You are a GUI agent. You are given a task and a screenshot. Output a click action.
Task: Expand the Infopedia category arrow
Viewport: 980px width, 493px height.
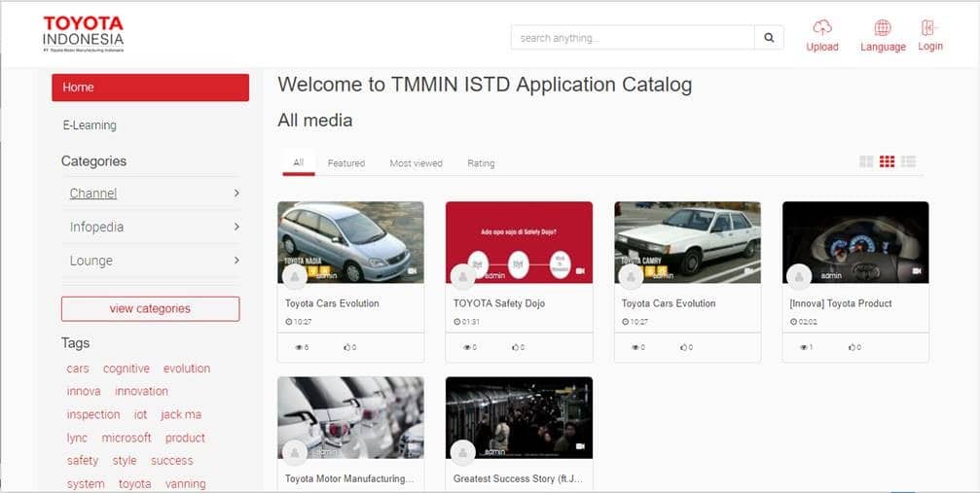coord(236,227)
